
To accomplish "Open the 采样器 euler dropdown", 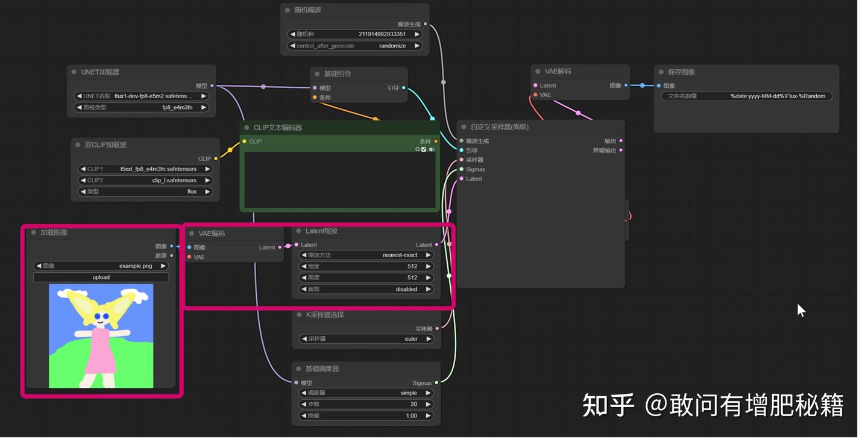I will click(x=366, y=338).
